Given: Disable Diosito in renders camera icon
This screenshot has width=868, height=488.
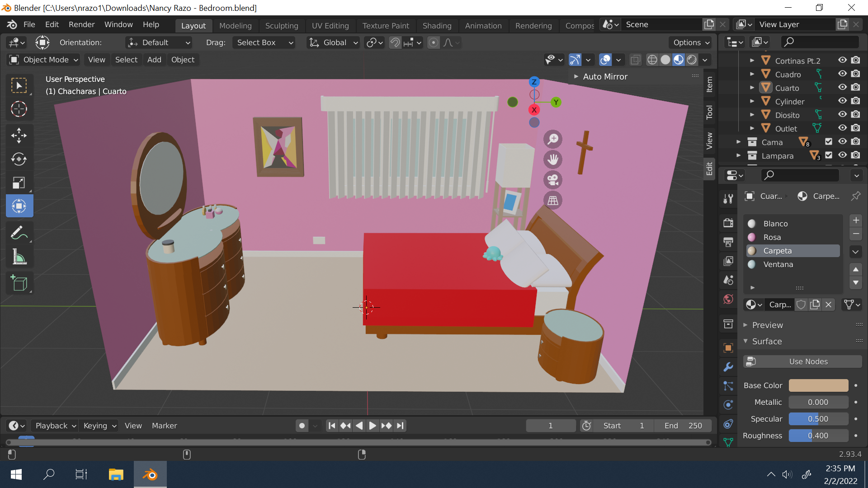Looking at the screenshot, I should (856, 115).
